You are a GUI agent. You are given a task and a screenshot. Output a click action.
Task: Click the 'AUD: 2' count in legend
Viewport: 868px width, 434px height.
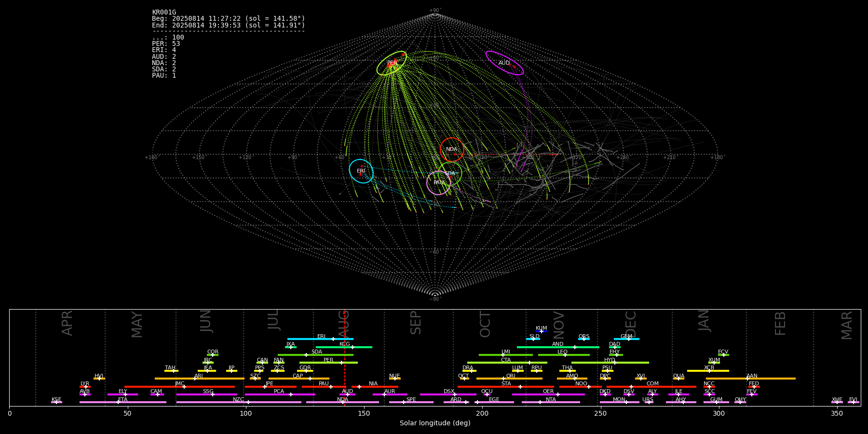coord(164,56)
